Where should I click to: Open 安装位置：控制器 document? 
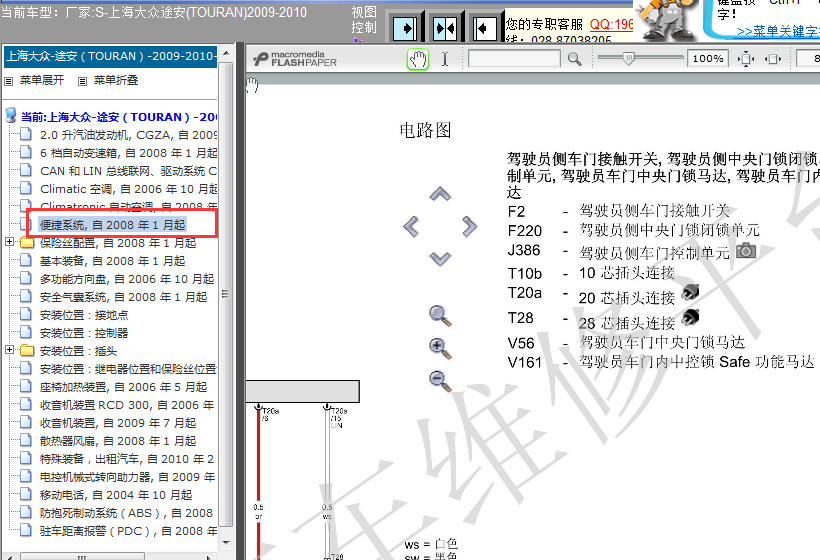tap(84, 333)
